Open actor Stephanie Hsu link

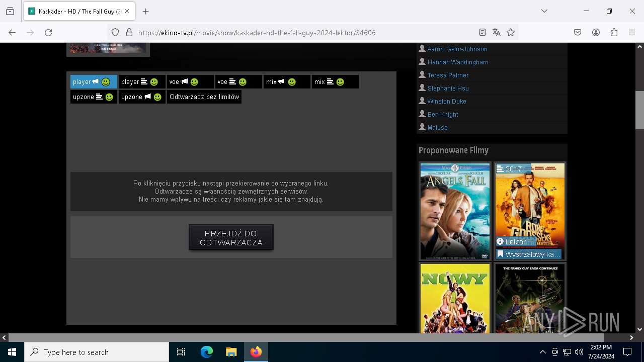(x=448, y=88)
